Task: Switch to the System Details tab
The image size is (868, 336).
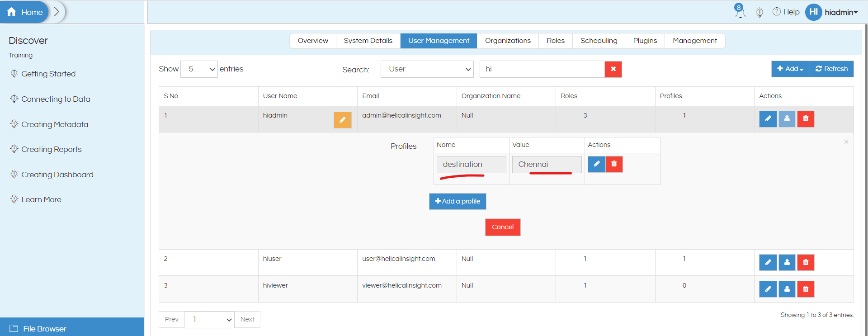Action: pyautogui.click(x=368, y=41)
